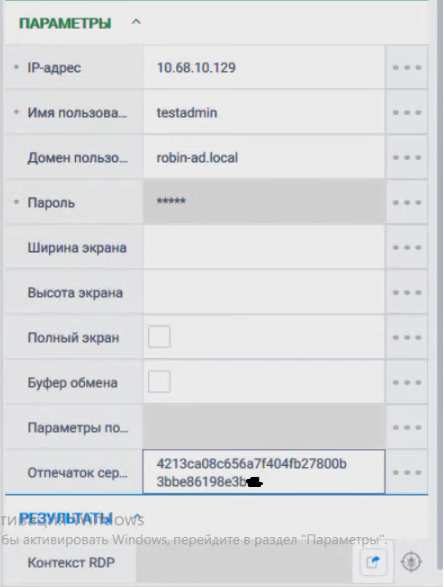
Task: Open three-dot menu for Имя пользователя row
Action: click(407, 112)
